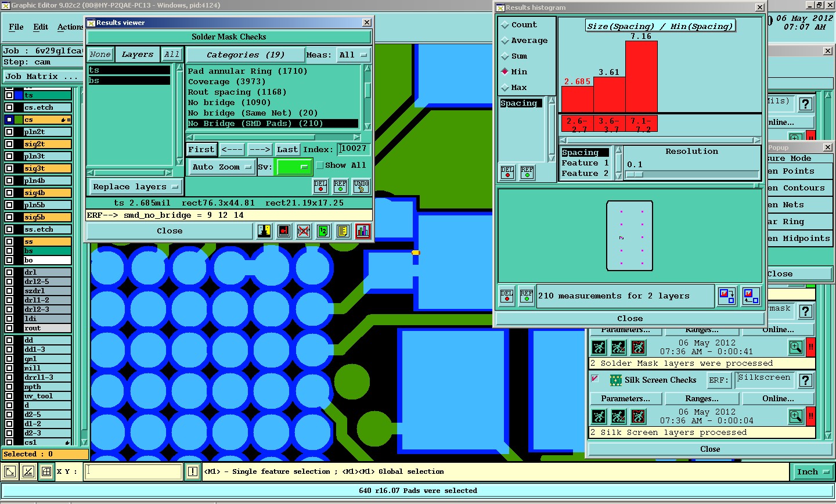Open the Replace layers dropdown
This screenshot has height=504, width=836.
135,187
